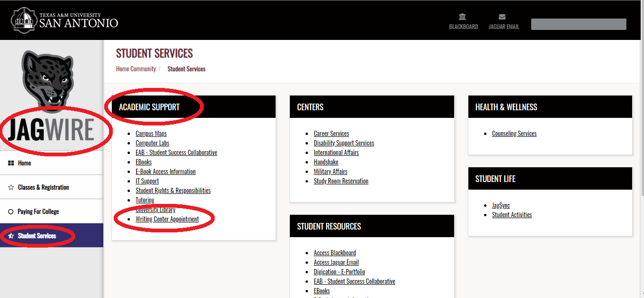Click Home Community breadcrumb
Viewport: 644px width, 298px height.
[x=136, y=69]
